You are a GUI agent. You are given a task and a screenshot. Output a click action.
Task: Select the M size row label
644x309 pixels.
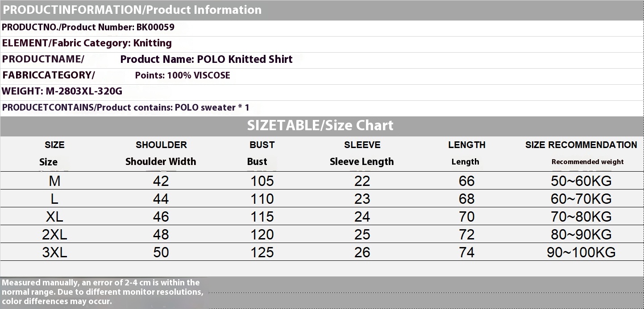pos(54,181)
